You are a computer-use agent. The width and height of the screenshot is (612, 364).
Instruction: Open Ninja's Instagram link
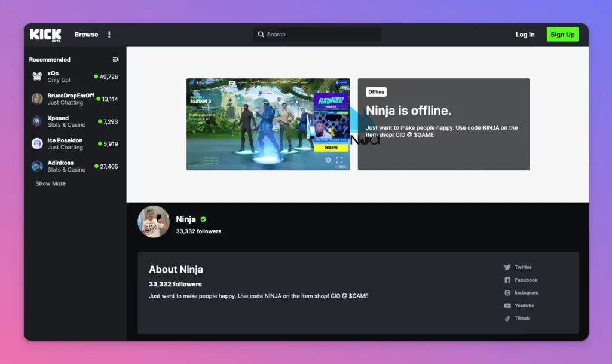tap(527, 293)
